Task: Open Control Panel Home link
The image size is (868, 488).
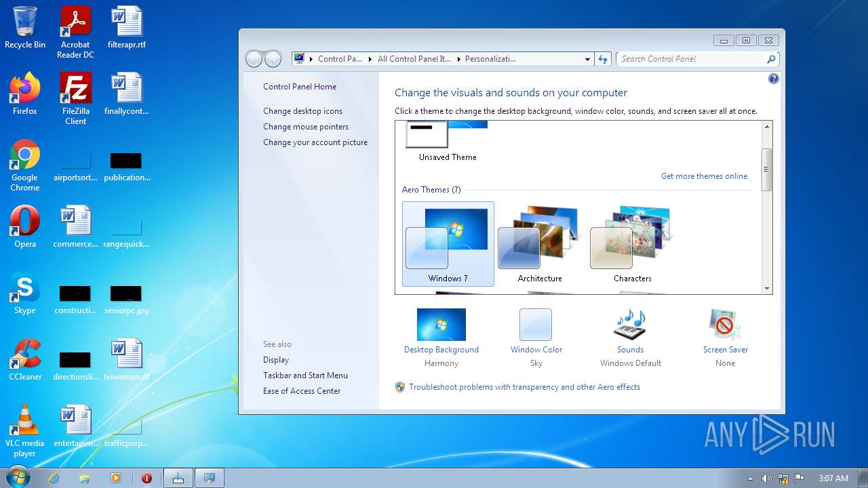Action: point(300,87)
